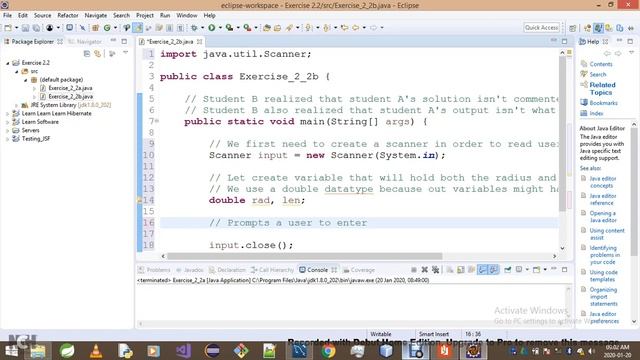
Task: Open the Refactor menu
Action: click(68, 15)
